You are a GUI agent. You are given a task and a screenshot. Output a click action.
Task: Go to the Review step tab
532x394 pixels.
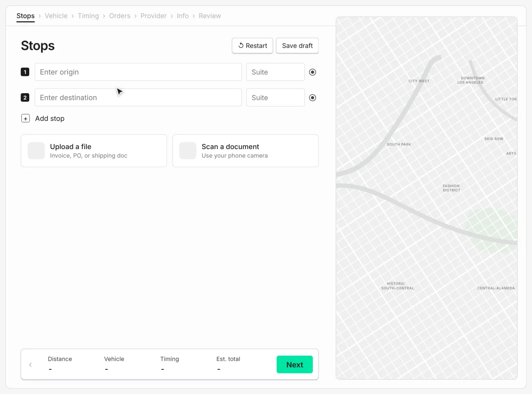[x=210, y=16]
